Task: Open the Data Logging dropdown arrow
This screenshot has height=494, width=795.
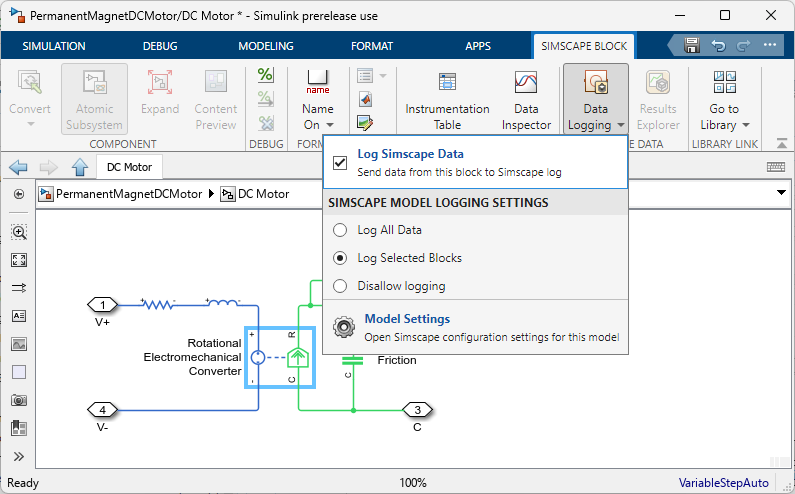Action: [621, 125]
